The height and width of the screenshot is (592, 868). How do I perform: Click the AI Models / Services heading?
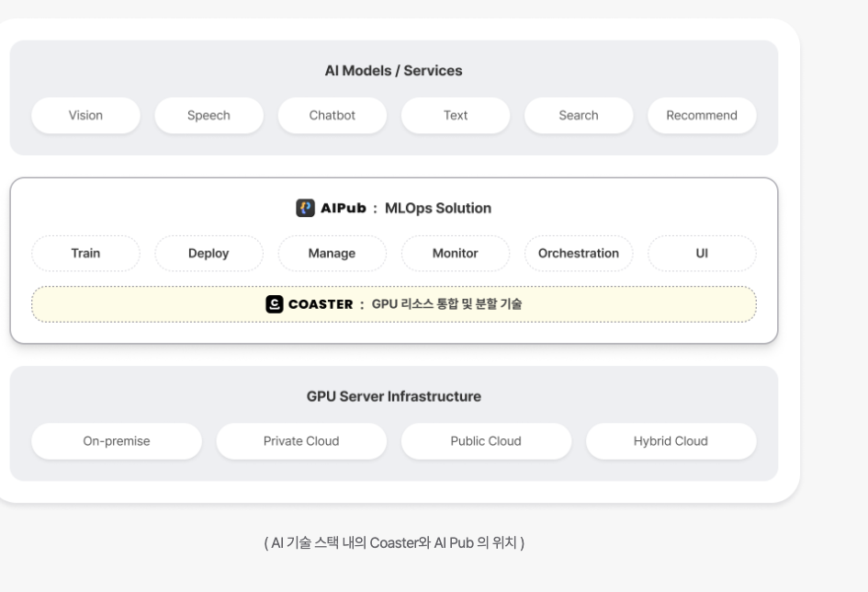pos(394,71)
